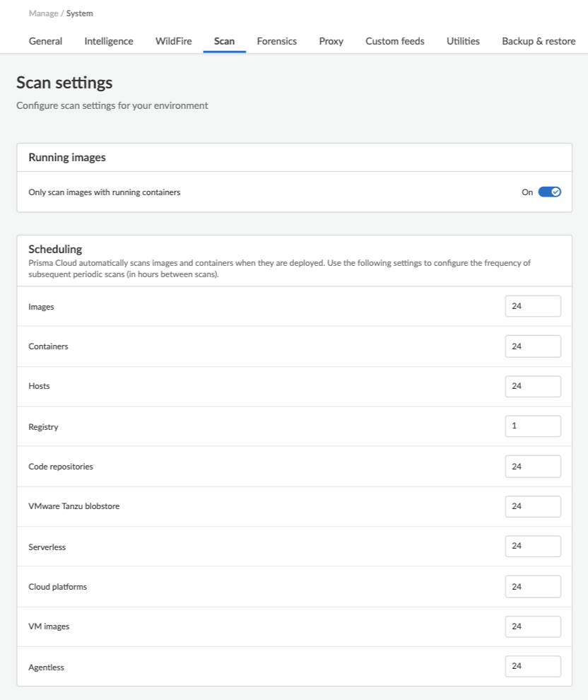Click the Images scan interval field

click(x=533, y=307)
